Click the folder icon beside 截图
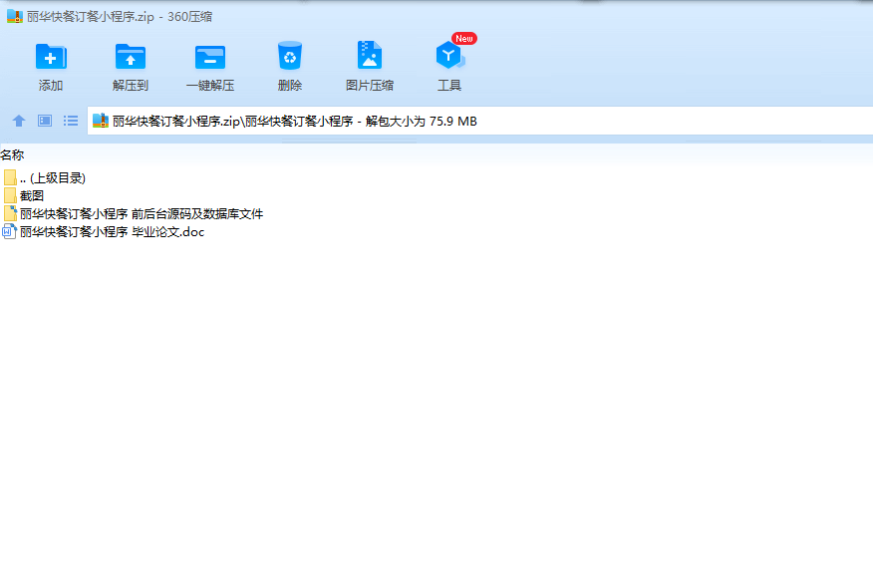Image resolution: width=873 pixels, height=588 pixels. tap(10, 195)
